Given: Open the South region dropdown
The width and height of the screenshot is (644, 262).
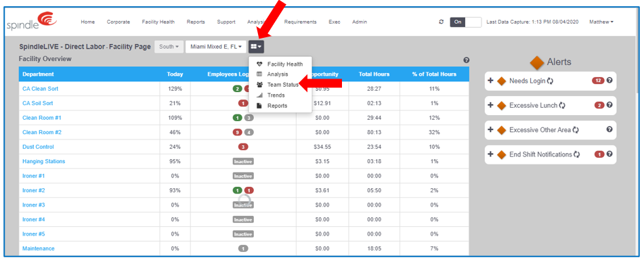Looking at the screenshot, I should [x=169, y=47].
